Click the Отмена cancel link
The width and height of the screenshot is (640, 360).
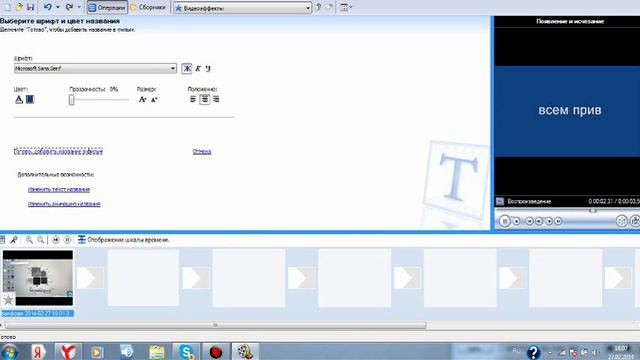point(202,151)
